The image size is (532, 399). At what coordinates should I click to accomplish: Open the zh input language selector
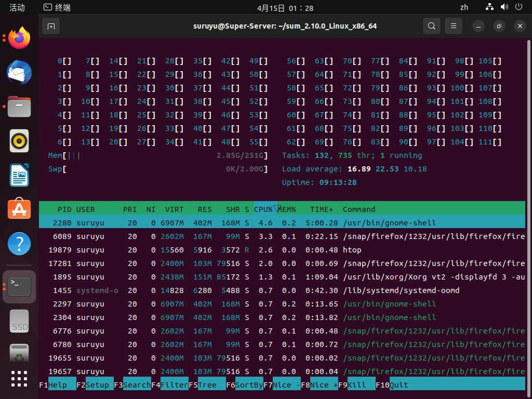point(464,7)
